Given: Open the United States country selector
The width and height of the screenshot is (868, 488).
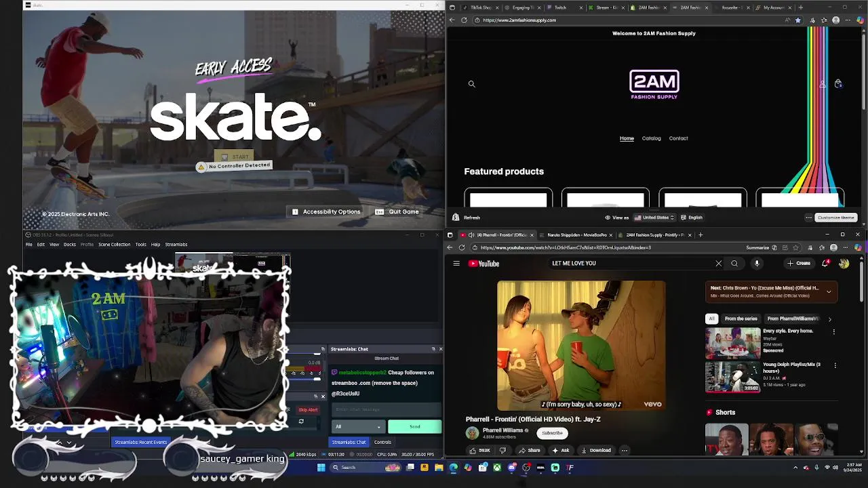Looking at the screenshot, I should click(654, 218).
